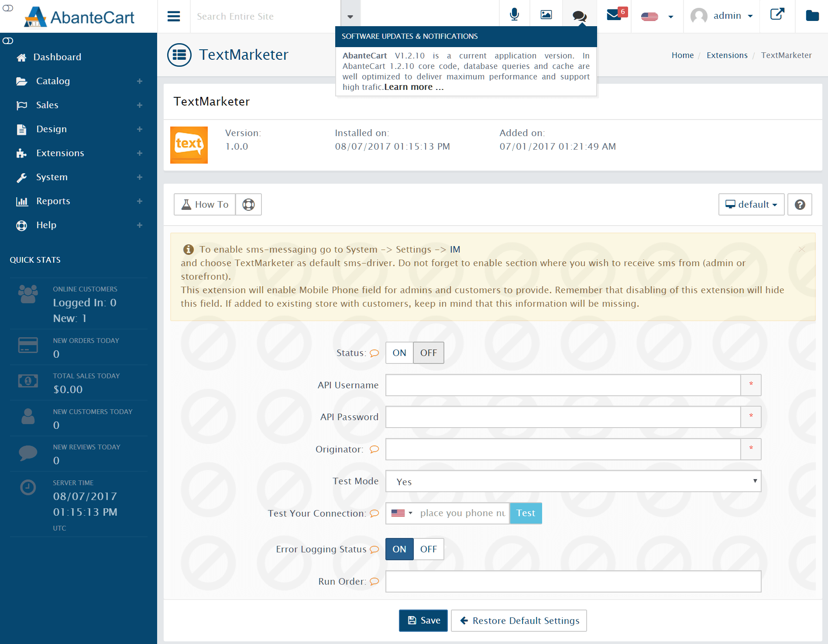Open the How To button

[x=205, y=204]
